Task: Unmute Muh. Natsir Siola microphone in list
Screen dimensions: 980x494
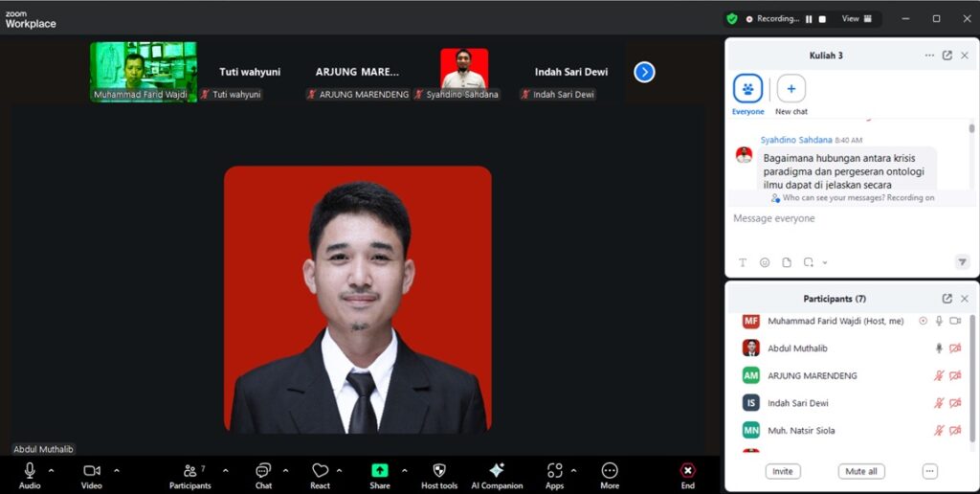Action: coord(939,430)
